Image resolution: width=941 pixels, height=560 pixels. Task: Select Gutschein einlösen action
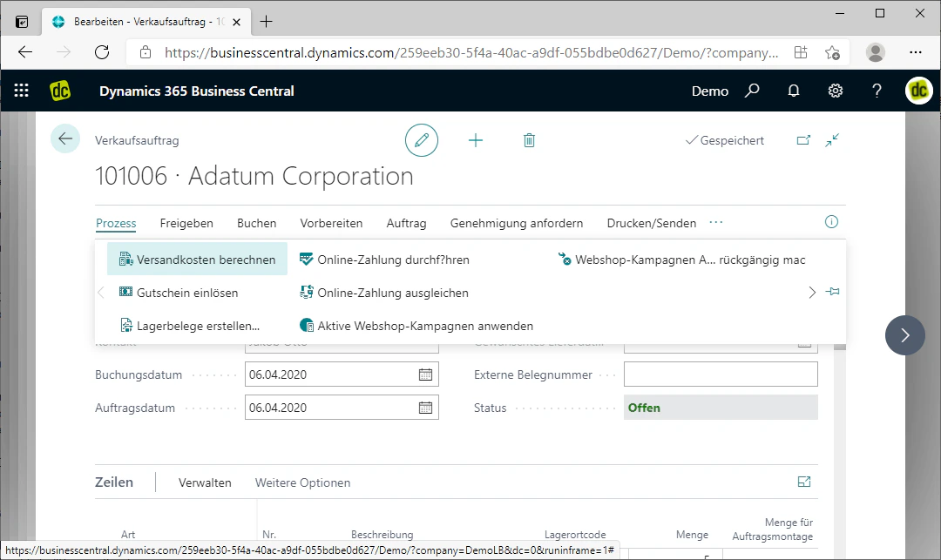coord(179,293)
